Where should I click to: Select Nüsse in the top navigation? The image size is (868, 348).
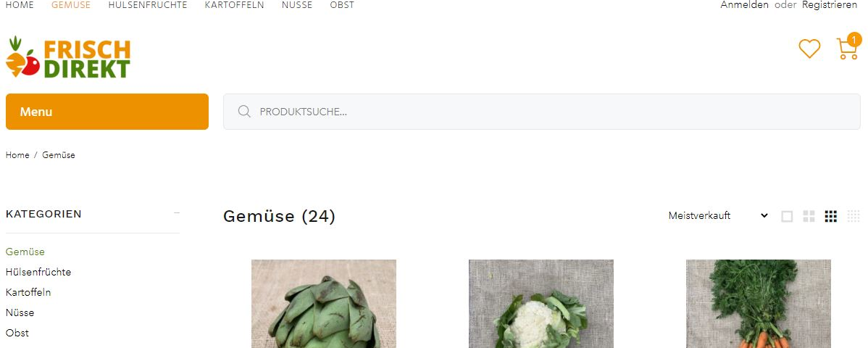coord(297,5)
